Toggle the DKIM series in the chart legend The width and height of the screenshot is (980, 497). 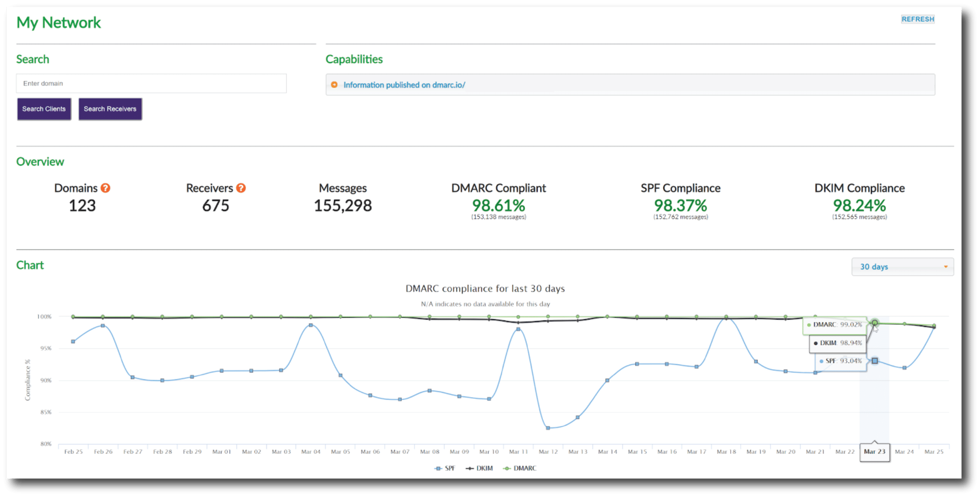pyautogui.click(x=479, y=468)
